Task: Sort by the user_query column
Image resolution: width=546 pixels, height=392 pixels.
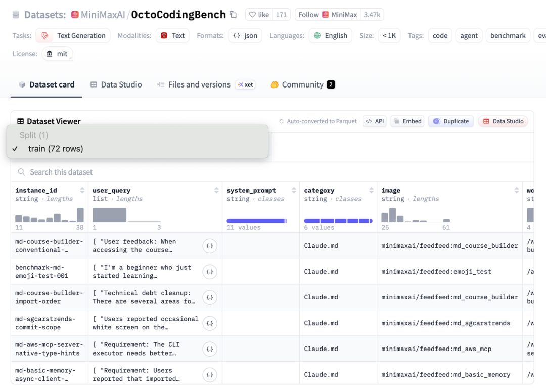Action: tap(216, 191)
